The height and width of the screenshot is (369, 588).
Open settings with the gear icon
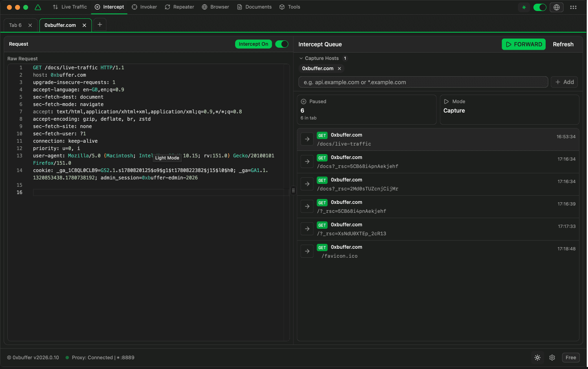(552, 358)
